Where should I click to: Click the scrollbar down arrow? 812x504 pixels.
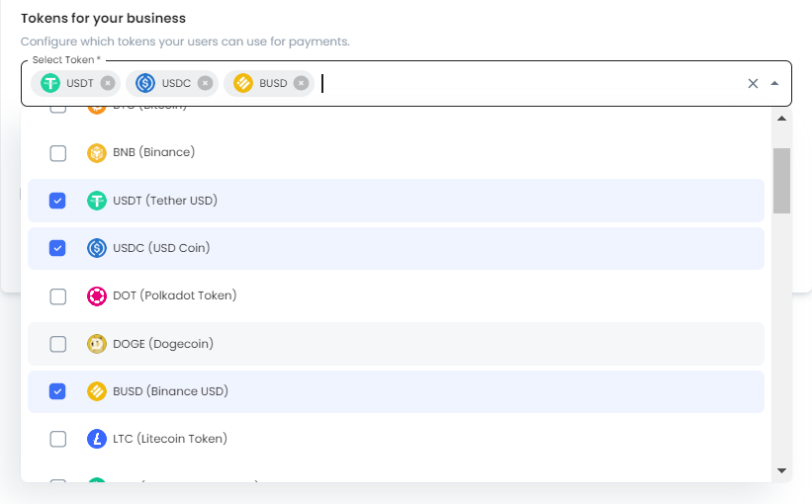(782, 470)
